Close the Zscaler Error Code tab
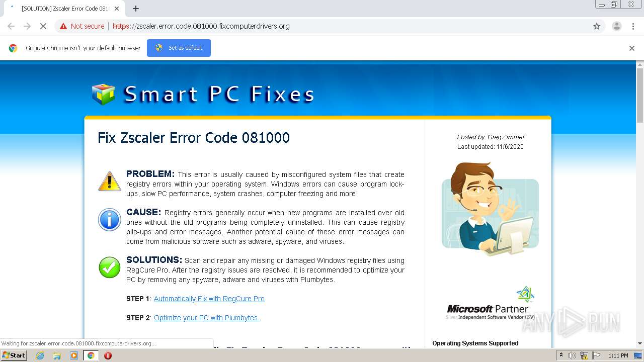The image size is (644, 362). [117, 9]
